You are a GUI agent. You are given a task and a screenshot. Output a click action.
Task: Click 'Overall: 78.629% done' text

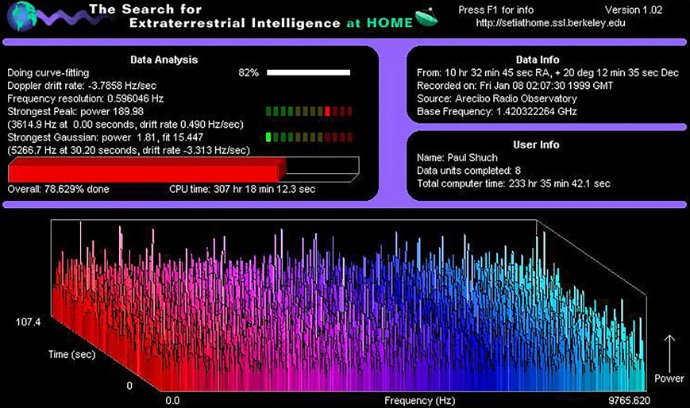coord(58,189)
